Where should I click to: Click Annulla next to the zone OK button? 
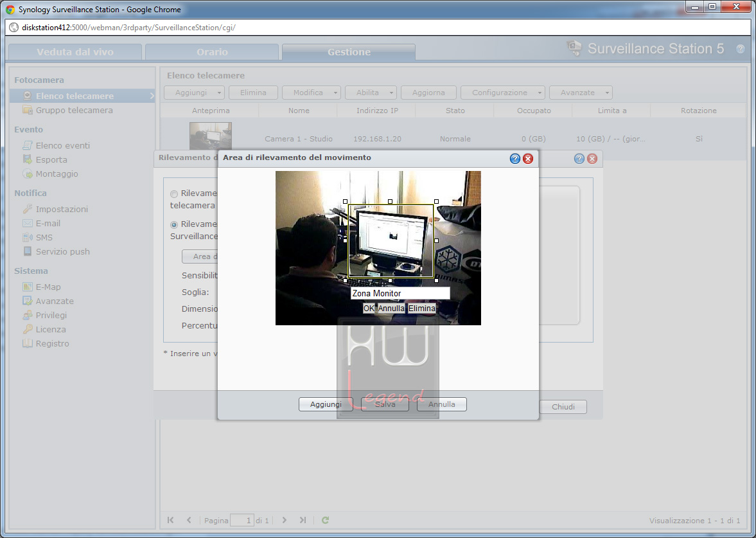click(x=391, y=309)
